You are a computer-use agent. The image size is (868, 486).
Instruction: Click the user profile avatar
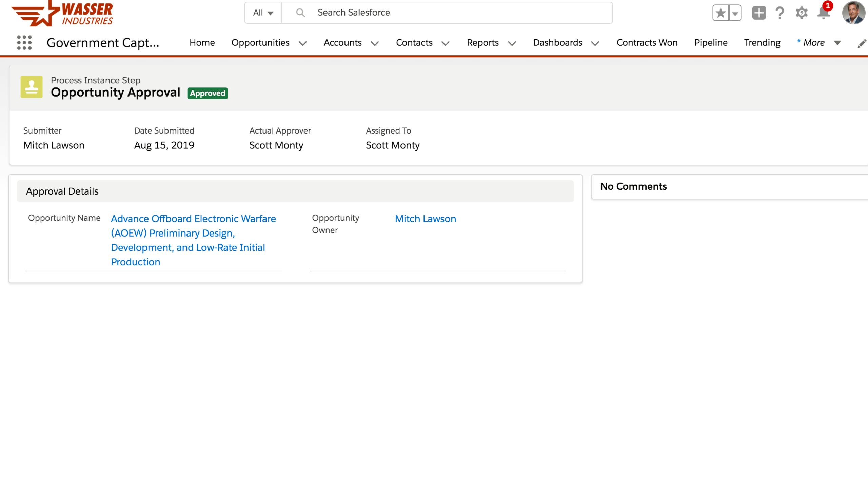[853, 13]
